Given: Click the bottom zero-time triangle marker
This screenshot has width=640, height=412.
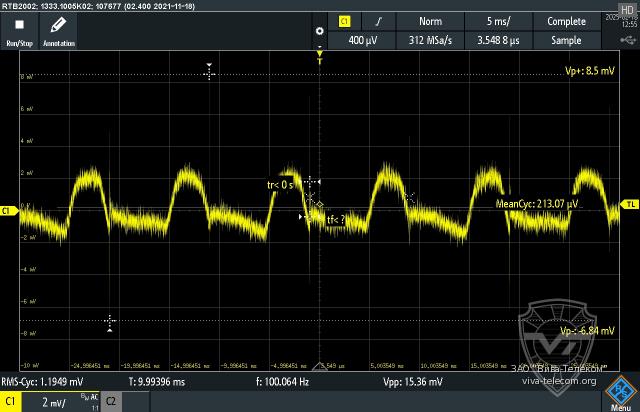Looking at the screenshot, I should click(320, 367).
